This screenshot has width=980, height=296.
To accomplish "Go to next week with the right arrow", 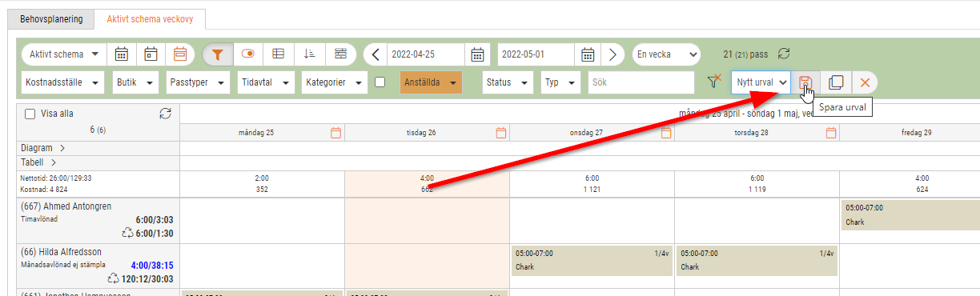I will point(612,54).
